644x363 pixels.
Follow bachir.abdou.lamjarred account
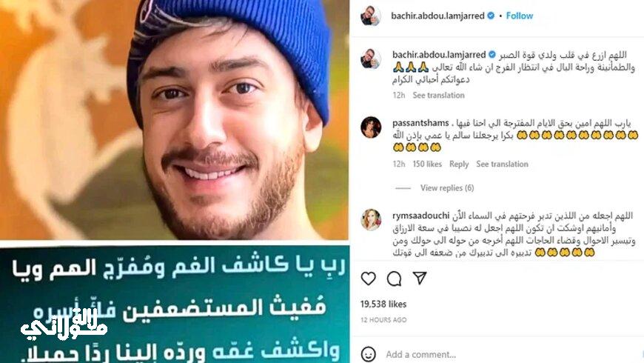tap(520, 16)
